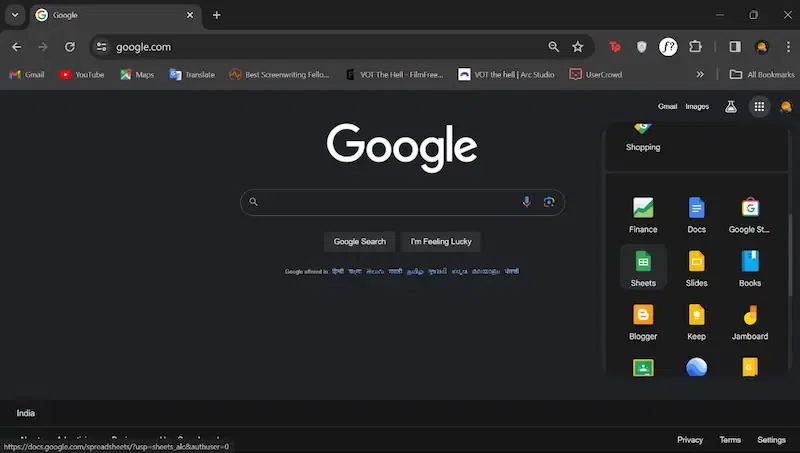This screenshot has width=800, height=453.
Task: Toggle the Google apps grid launcher
Action: tap(759, 107)
